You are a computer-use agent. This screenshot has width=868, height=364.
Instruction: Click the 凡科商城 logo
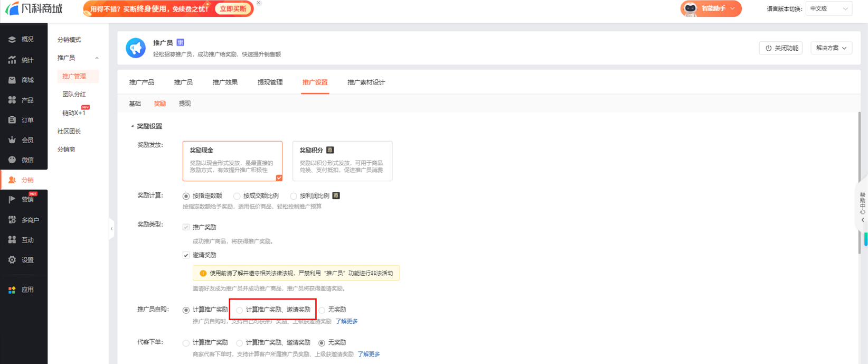(x=34, y=8)
